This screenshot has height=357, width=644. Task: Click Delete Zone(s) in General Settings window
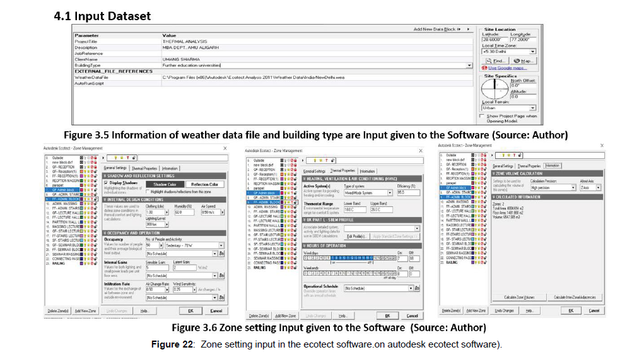click(58, 311)
